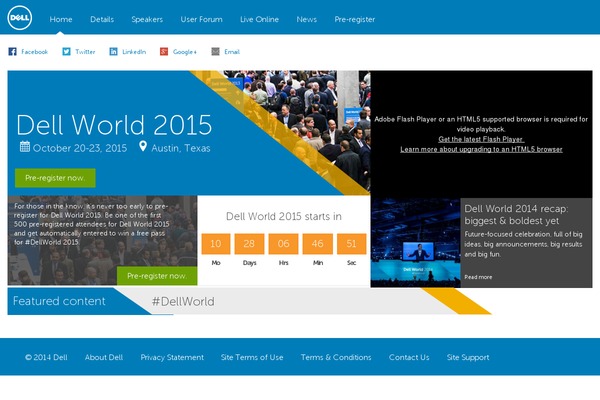The width and height of the screenshot is (600, 400).
Task: Open the Home menu item
Action: pyautogui.click(x=61, y=19)
